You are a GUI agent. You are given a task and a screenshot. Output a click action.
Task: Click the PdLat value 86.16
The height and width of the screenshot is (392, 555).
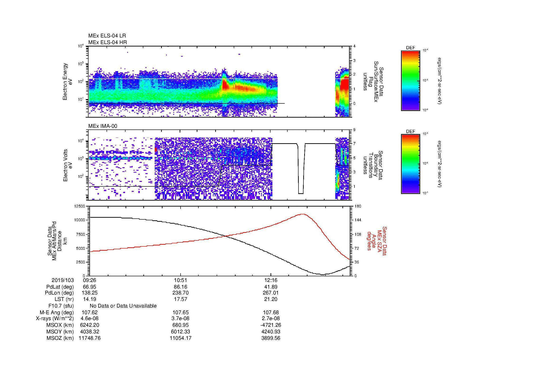point(180,287)
